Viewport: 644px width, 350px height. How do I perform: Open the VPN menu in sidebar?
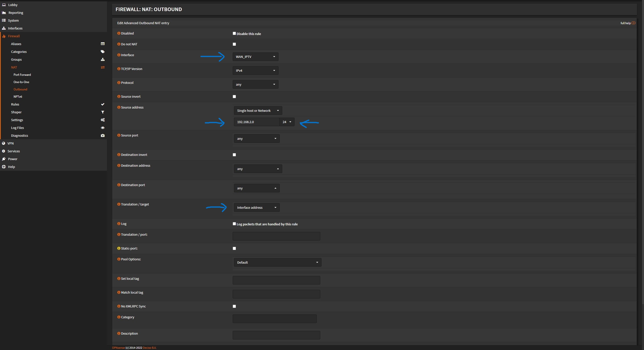11,143
